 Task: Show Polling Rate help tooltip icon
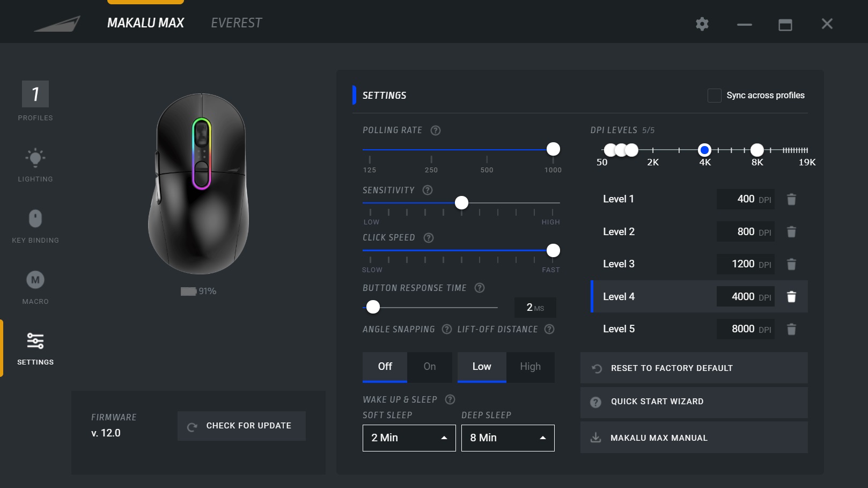click(436, 130)
